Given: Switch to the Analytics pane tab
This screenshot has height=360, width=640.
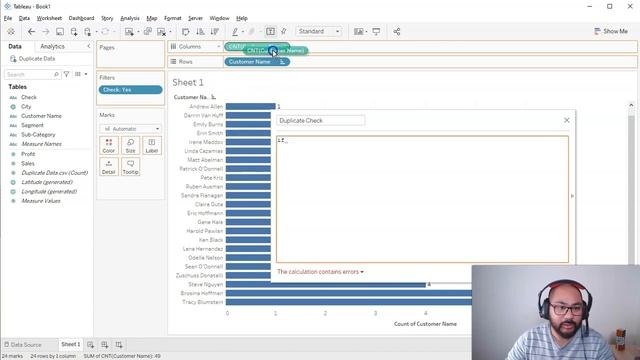Looking at the screenshot, I should 52,47.
